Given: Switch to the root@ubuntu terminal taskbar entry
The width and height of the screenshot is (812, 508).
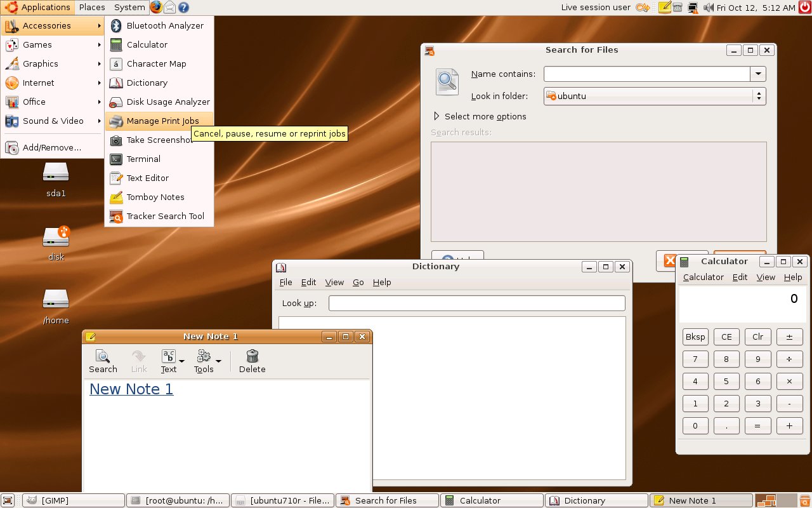Looking at the screenshot, I should 178,500.
